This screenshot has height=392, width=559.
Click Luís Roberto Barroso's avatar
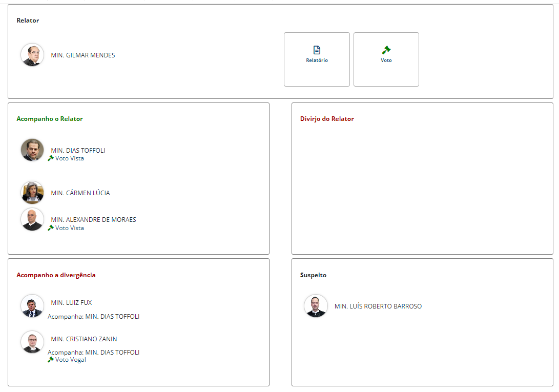pos(316,306)
